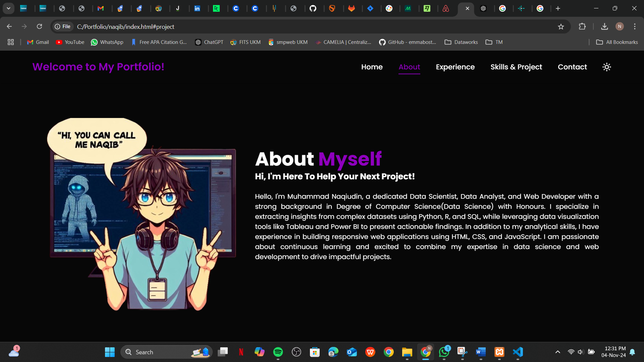The height and width of the screenshot is (362, 644).
Task: Bookmark this page with the star icon
Action: [561, 26]
